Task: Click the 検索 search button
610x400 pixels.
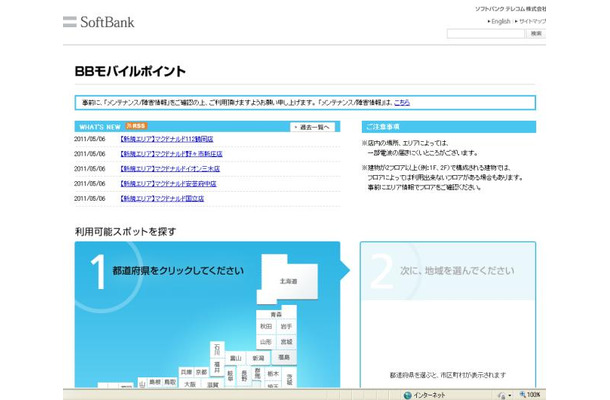Action: point(536,34)
